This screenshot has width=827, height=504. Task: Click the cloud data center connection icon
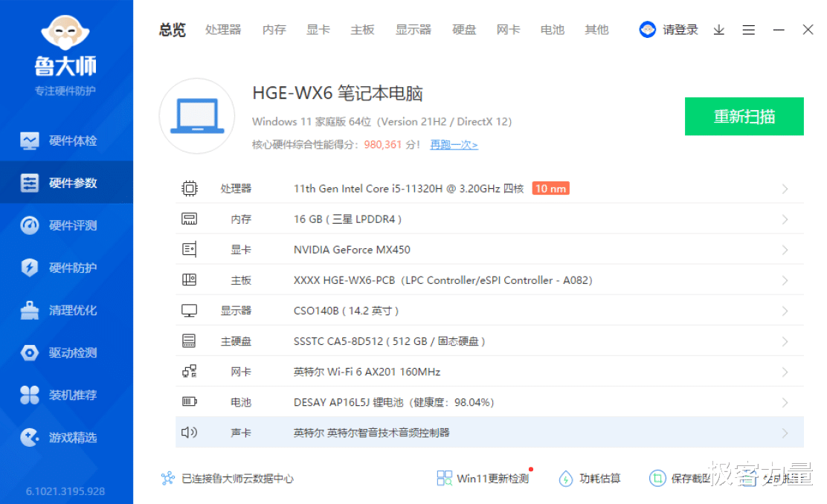pyautogui.click(x=168, y=478)
